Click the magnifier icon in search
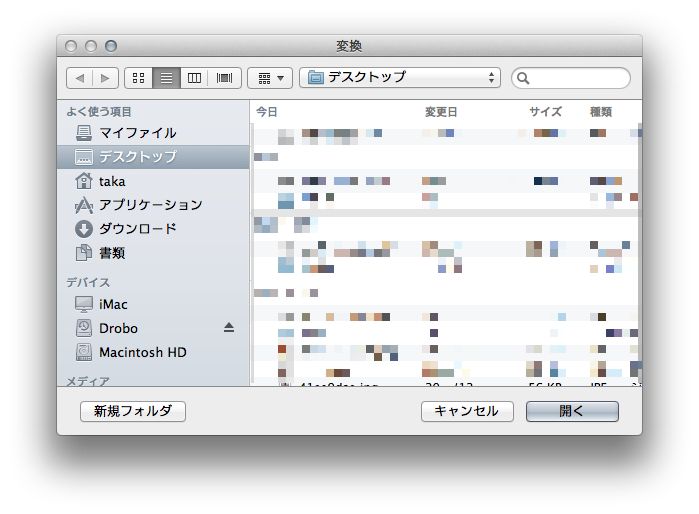This screenshot has height=514, width=699. click(523, 78)
